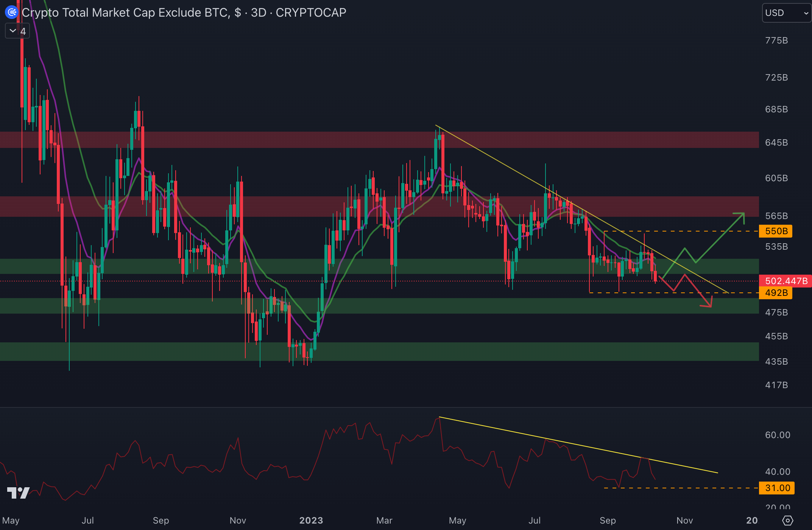812x530 pixels.
Task: Click the blue CRYPTOCAP symbol logo icon
Action: [x=12, y=12]
